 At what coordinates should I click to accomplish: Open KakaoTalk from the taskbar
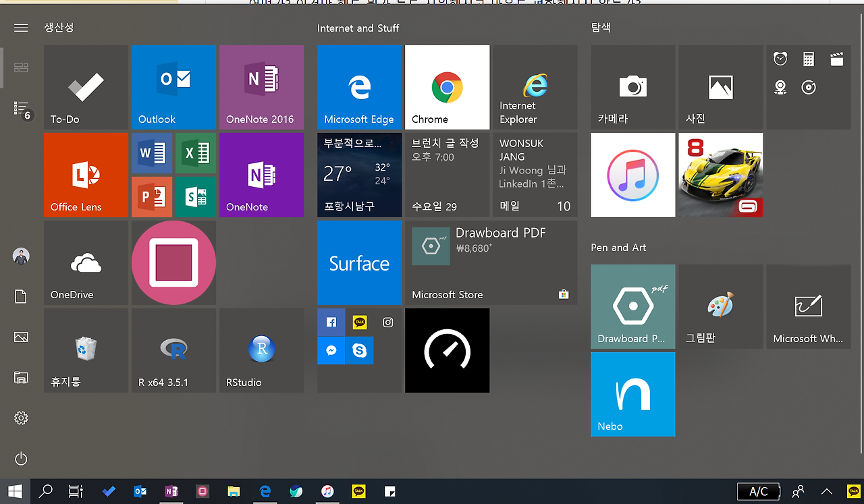[358, 491]
